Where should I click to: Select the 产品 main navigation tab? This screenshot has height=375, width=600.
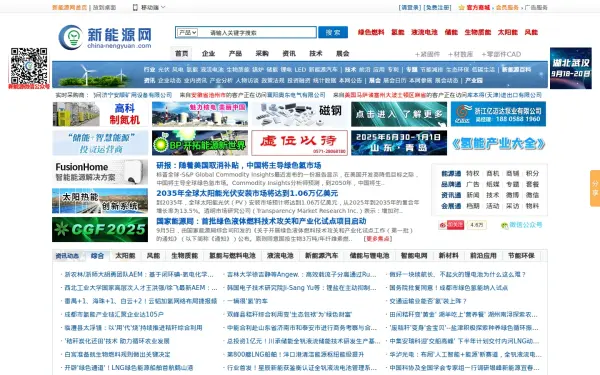(235, 54)
